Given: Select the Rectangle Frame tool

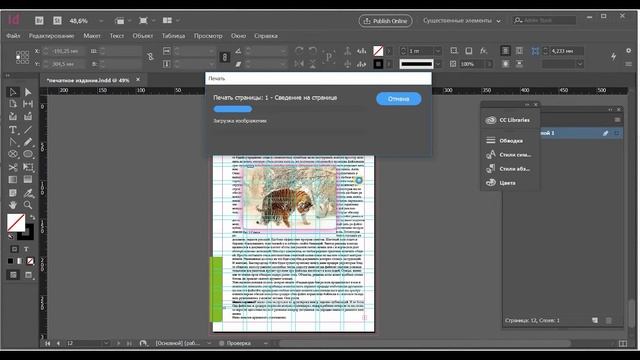Looking at the screenshot, I should [x=13, y=154].
